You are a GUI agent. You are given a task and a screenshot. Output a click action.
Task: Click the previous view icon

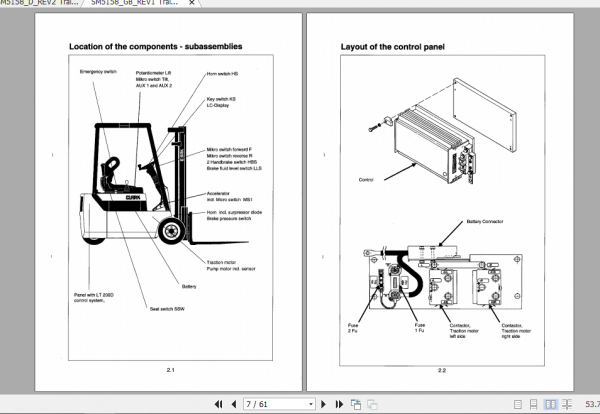pyautogui.click(x=356, y=404)
